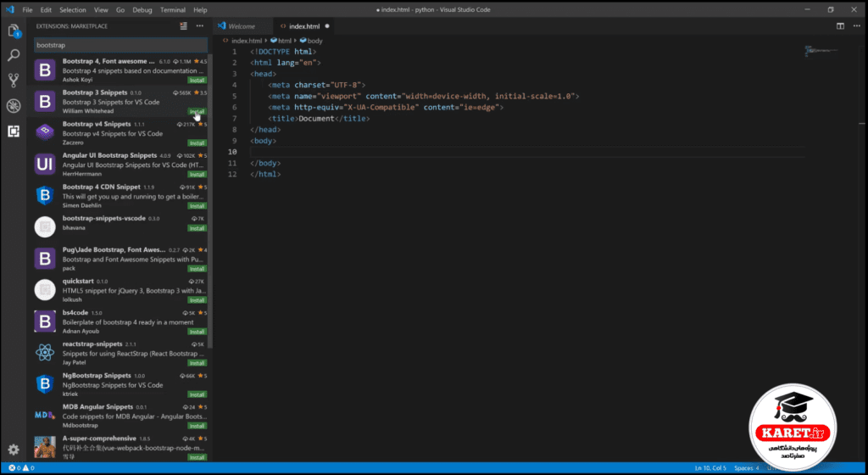This screenshot has height=475, width=868.
Task: Open the View menu
Action: pos(101,10)
